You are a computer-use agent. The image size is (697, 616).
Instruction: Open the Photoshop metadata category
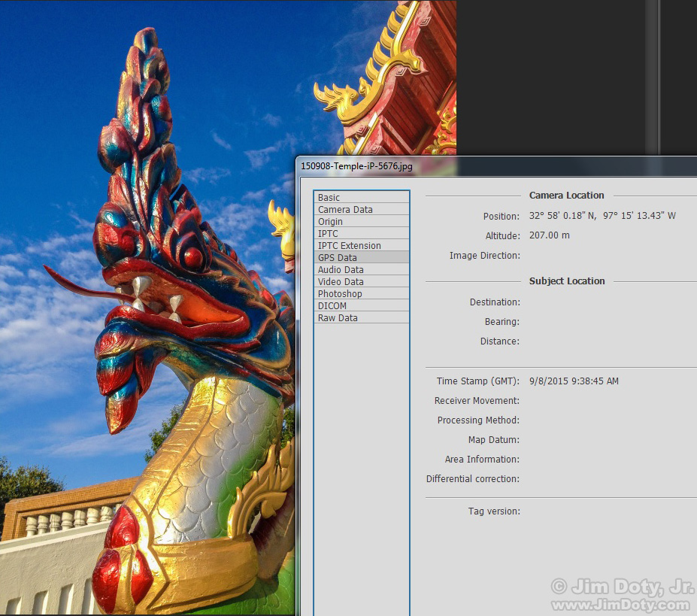tap(362, 293)
